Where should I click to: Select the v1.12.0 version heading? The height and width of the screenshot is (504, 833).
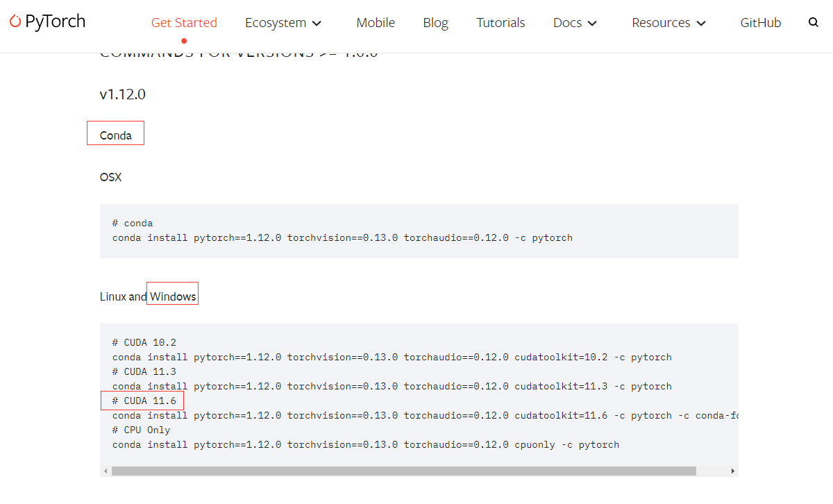tap(122, 94)
